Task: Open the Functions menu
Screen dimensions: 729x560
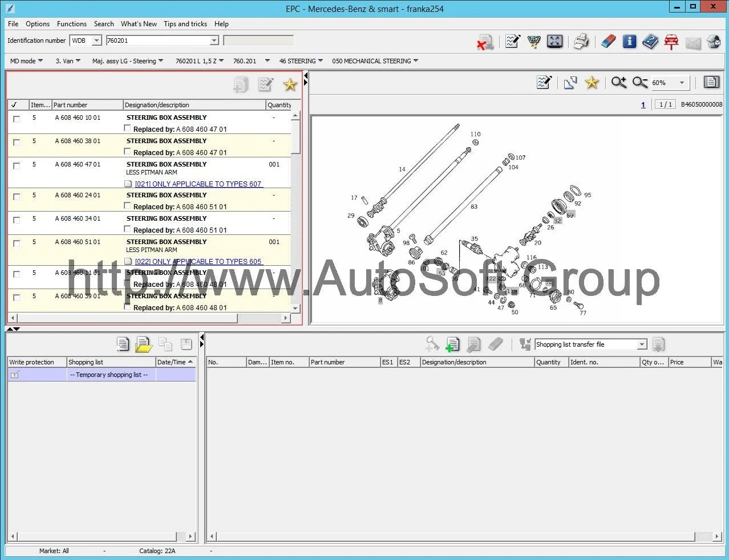Action: 71,24
